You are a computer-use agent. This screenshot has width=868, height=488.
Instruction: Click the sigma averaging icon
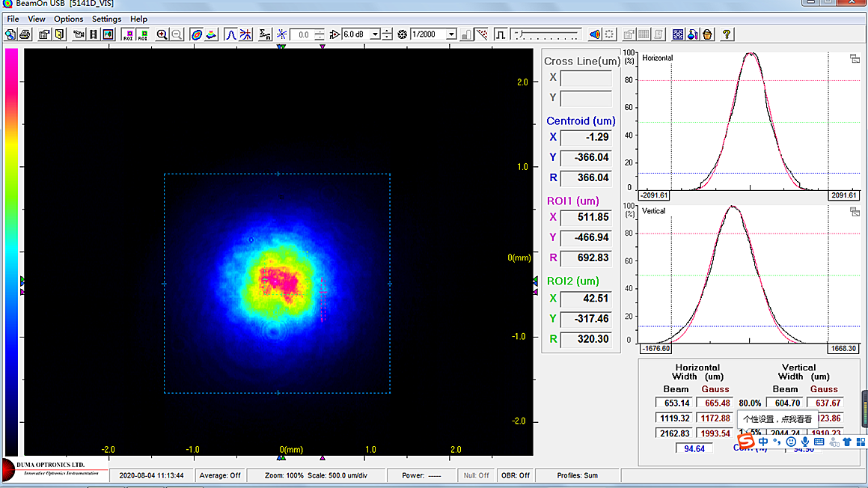coord(265,34)
